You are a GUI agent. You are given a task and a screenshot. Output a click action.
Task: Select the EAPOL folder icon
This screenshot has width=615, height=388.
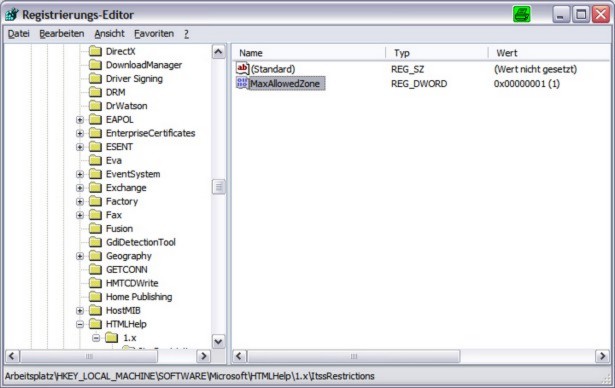click(x=95, y=120)
